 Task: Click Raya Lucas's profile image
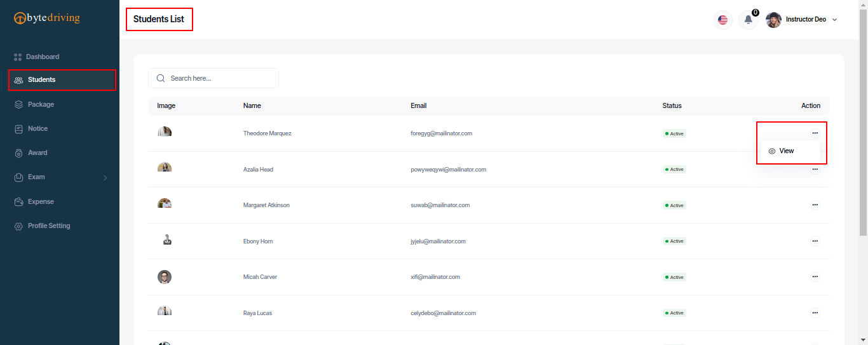tap(165, 311)
